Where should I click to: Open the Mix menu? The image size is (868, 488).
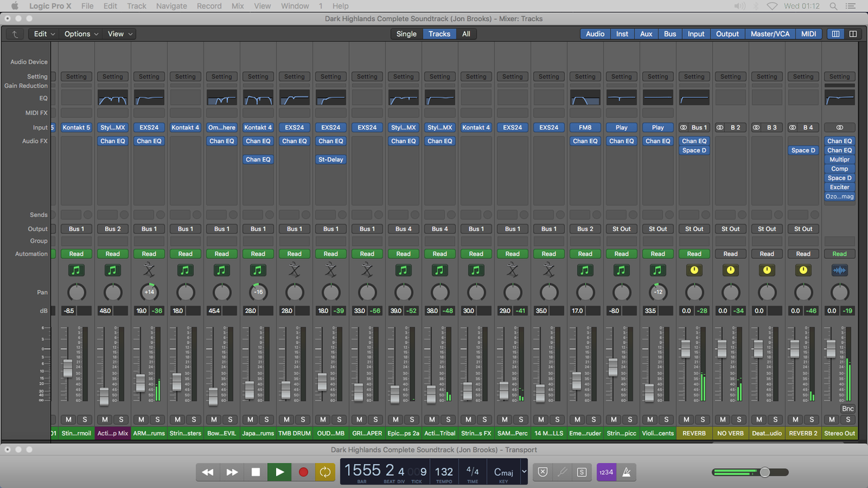pyautogui.click(x=237, y=6)
